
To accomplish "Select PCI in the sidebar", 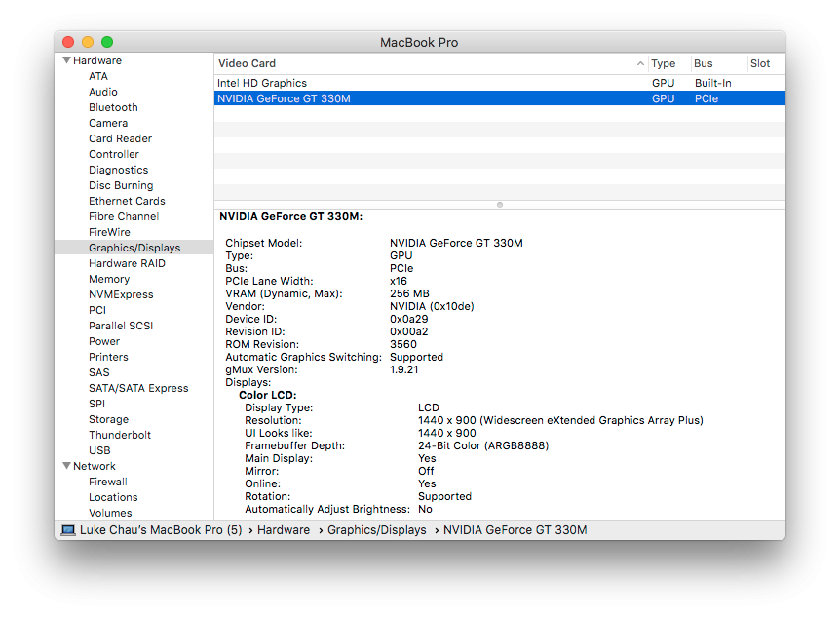I will tap(97, 310).
